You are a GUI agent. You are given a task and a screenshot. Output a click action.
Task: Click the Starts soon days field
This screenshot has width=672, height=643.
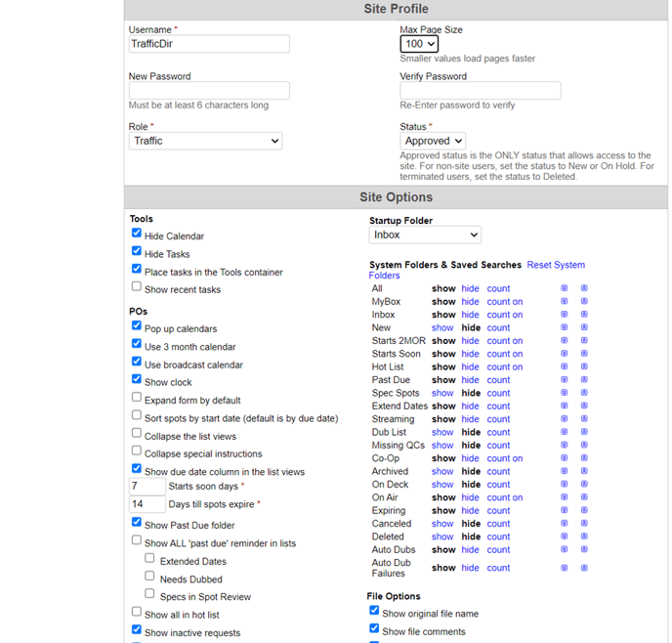pos(147,486)
